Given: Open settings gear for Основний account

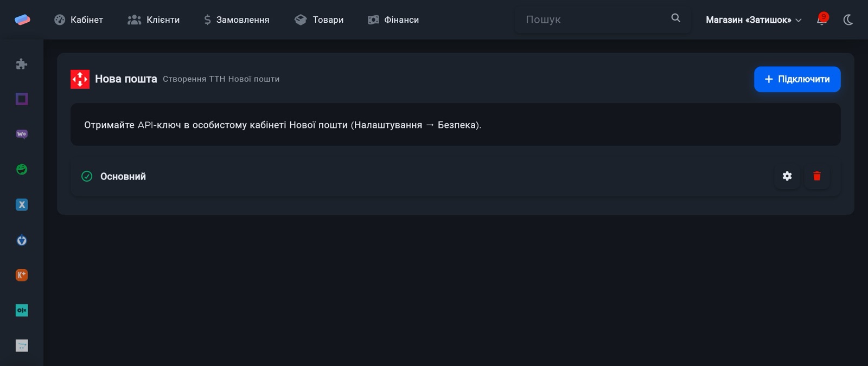Looking at the screenshot, I should coord(787,176).
